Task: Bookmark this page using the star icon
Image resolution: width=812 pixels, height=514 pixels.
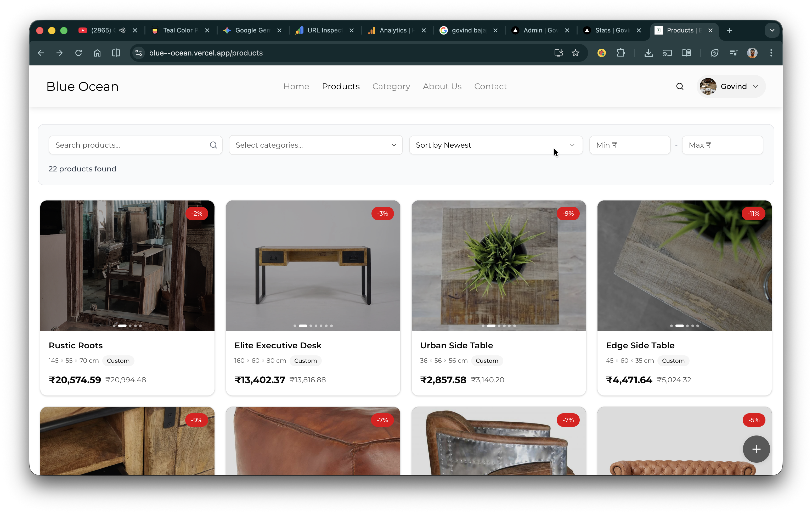Action: pyautogui.click(x=576, y=53)
